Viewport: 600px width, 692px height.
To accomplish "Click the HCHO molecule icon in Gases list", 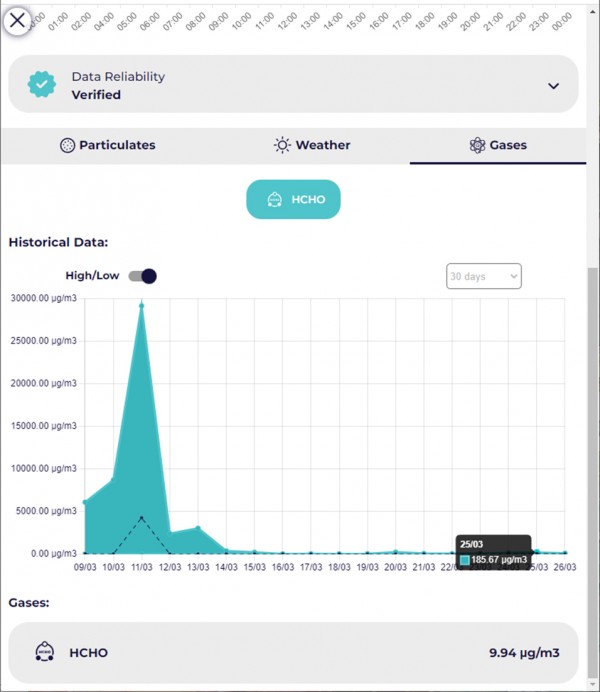I will (44, 653).
